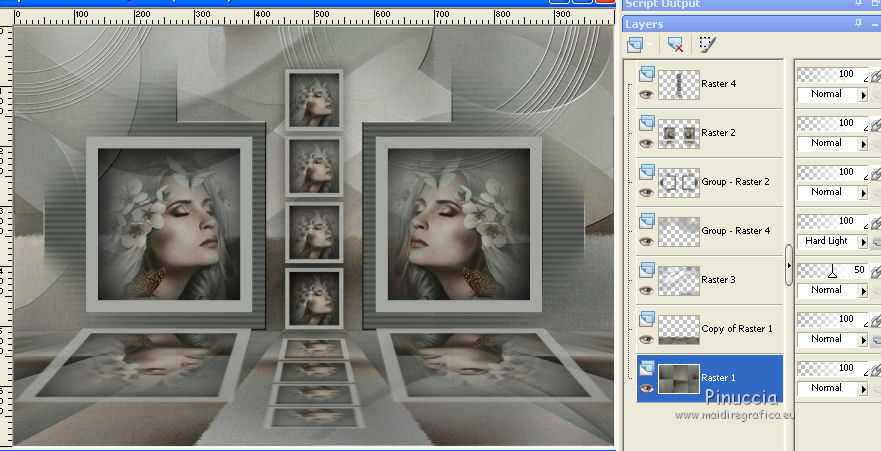Open blend mode dropdown for Group - Raster 4
Image resolution: width=881 pixels, height=451 pixels.
pyautogui.click(x=863, y=241)
